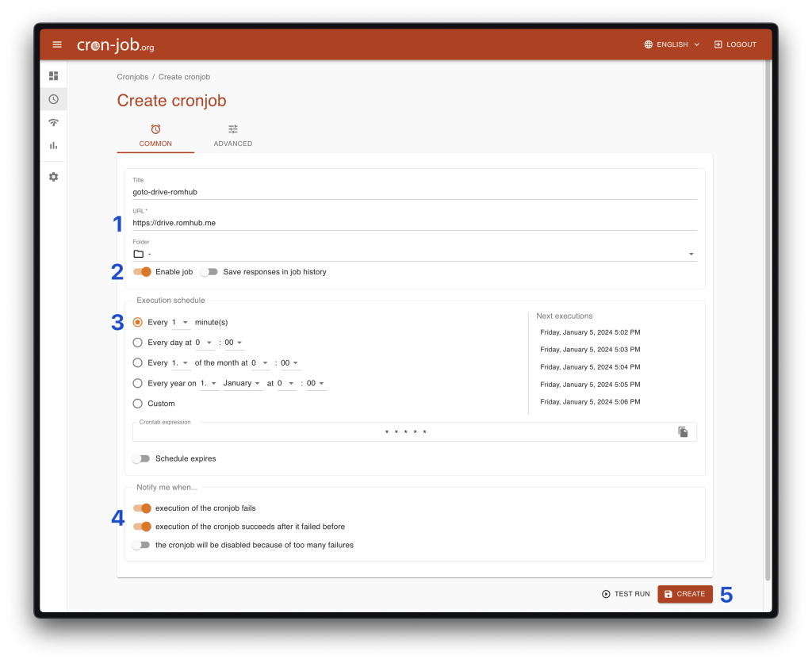This screenshot has width=812, height=663.
Task: Click the Test Run button
Action: tap(626, 594)
